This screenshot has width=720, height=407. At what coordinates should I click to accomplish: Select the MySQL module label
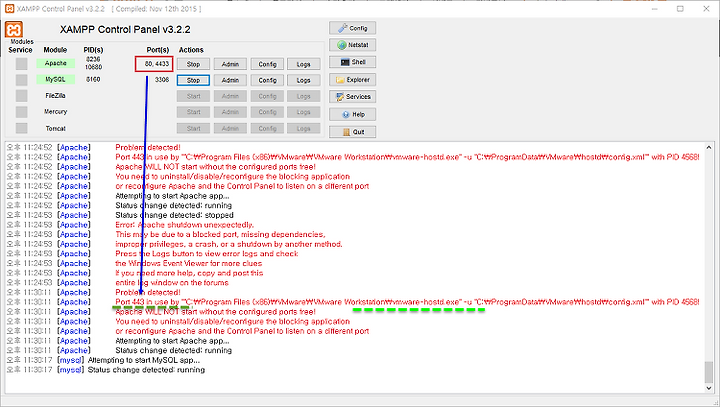(x=56, y=79)
